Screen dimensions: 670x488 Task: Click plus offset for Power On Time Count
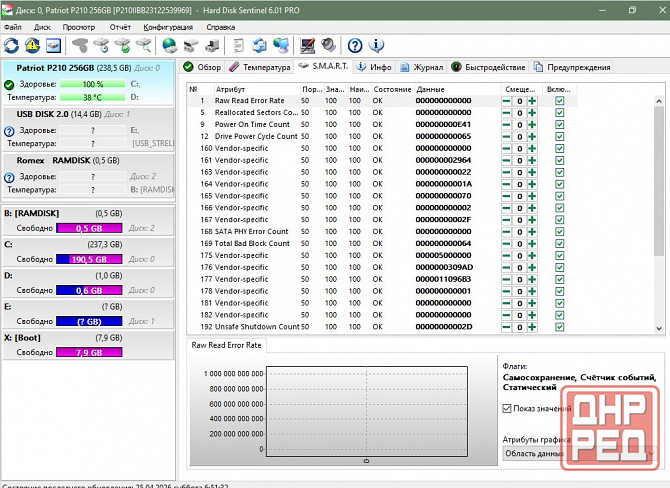point(532,125)
